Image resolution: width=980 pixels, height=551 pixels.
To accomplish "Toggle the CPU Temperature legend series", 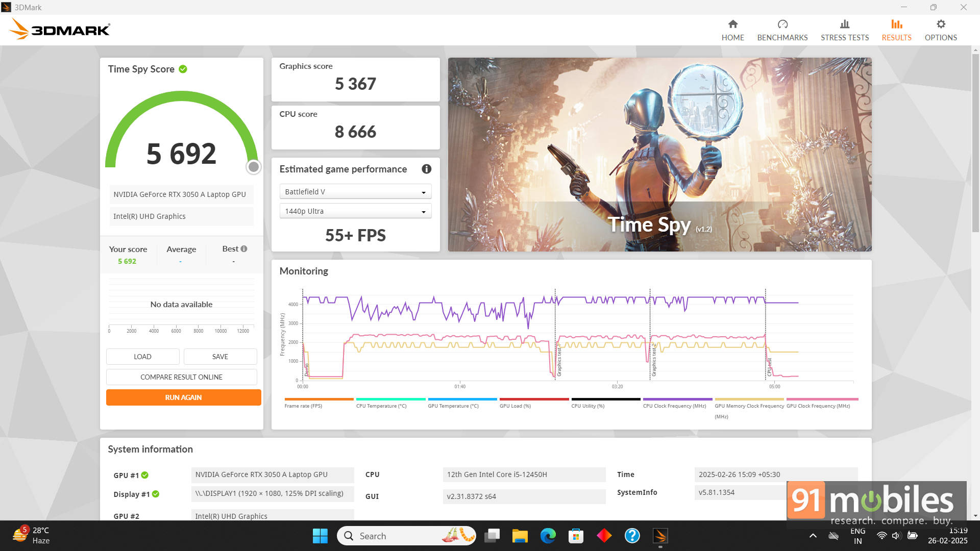I will click(x=390, y=403).
